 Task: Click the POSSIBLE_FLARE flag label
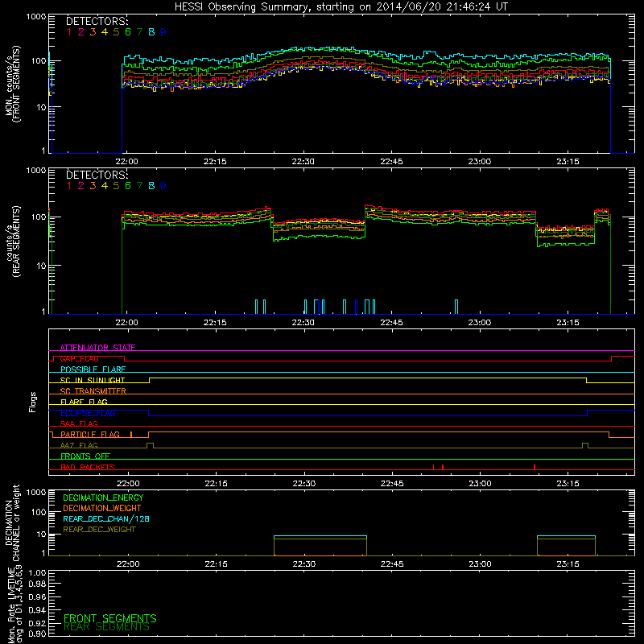tap(93, 369)
